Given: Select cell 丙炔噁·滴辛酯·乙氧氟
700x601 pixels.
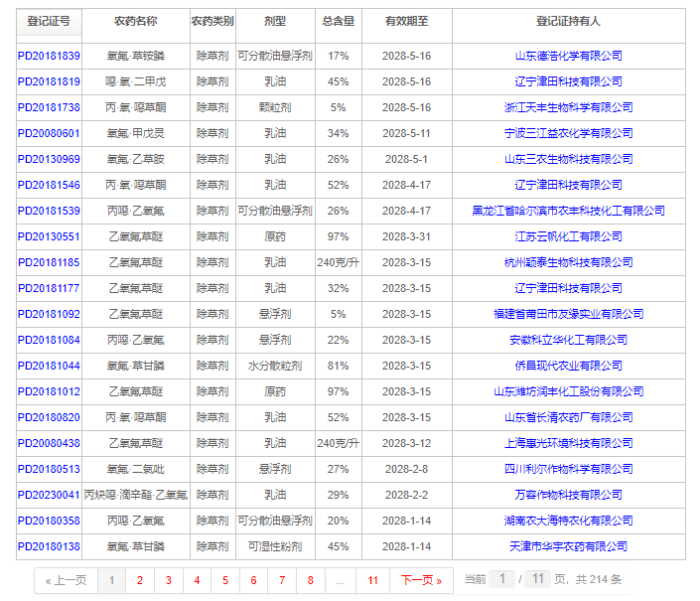Looking at the screenshot, I should [136, 495].
